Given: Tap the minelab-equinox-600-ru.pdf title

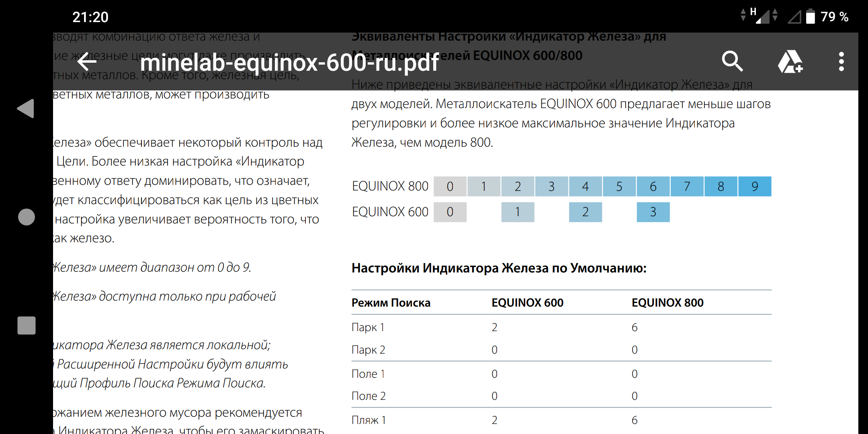Looking at the screenshot, I should click(x=289, y=63).
